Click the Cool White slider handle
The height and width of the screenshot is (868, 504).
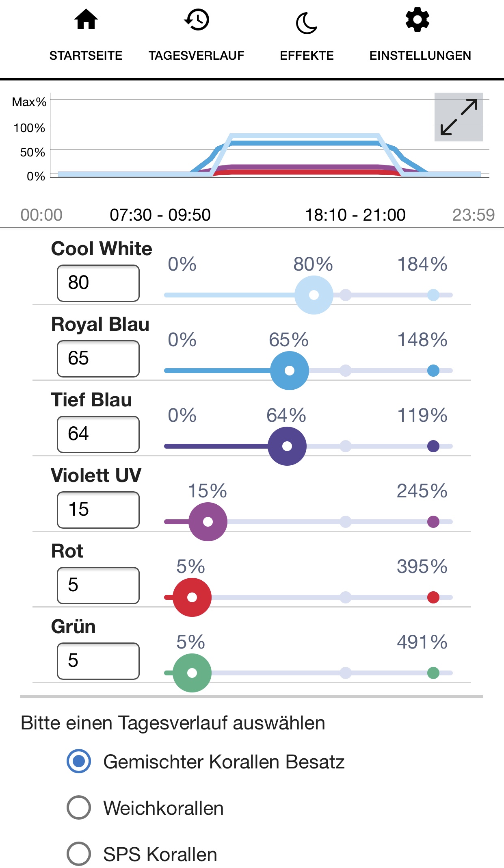coord(314,295)
